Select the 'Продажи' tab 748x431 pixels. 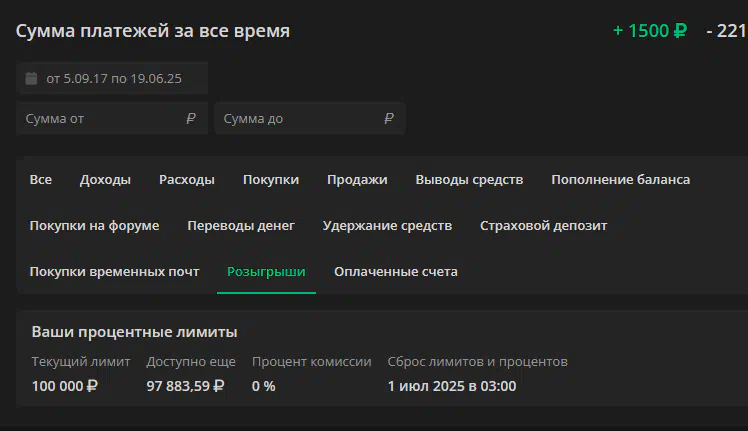pos(357,179)
